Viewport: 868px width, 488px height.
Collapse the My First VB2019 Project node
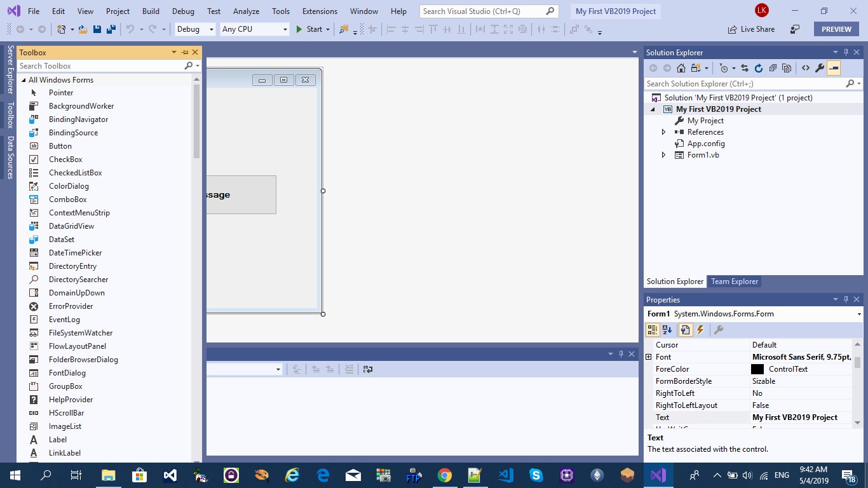(x=653, y=109)
